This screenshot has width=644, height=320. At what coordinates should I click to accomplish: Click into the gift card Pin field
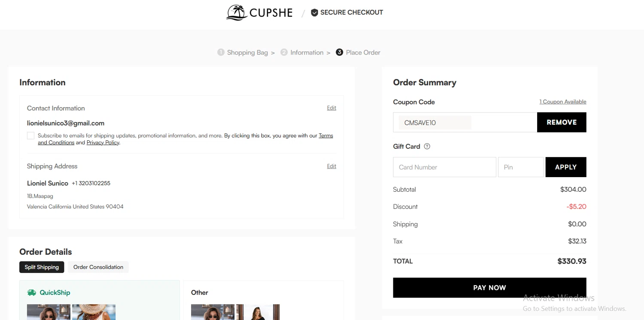point(520,167)
